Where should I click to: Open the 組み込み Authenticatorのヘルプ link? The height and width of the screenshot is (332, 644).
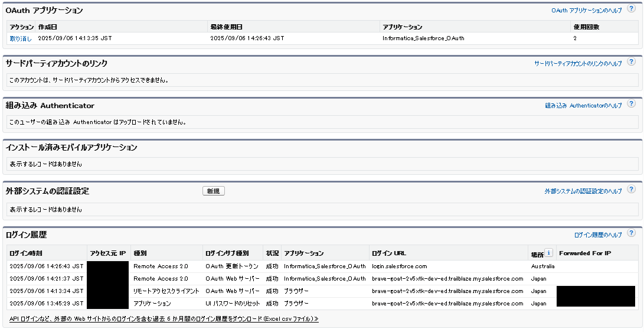click(x=583, y=106)
